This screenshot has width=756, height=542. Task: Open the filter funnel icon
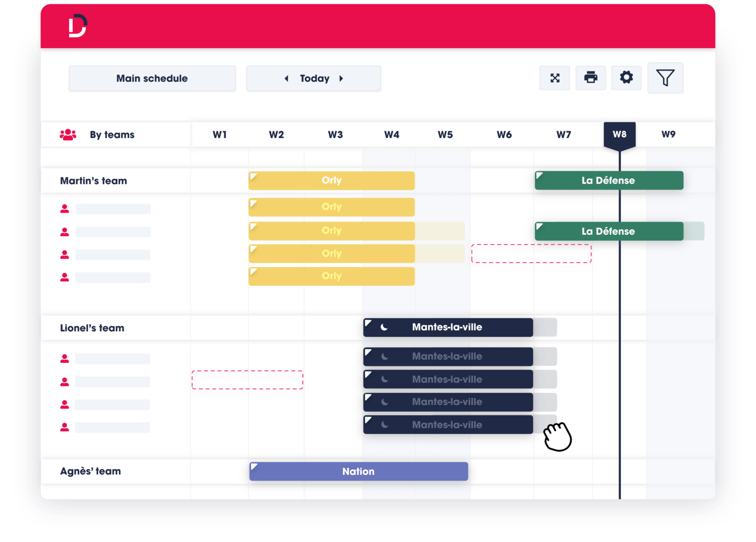[665, 78]
